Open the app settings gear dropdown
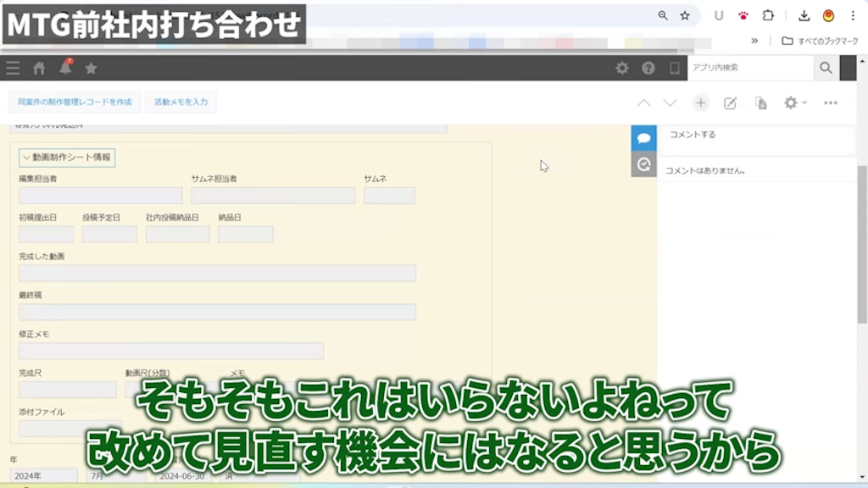The height and width of the screenshot is (488, 868). pyautogui.click(x=792, y=102)
